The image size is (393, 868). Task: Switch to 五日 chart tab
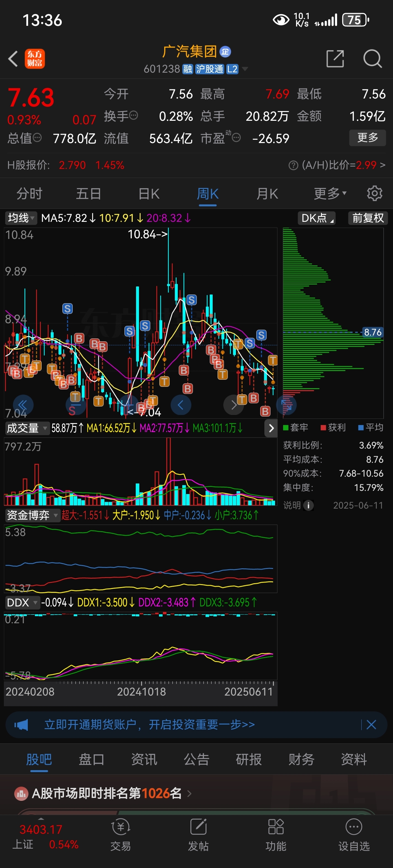pyautogui.click(x=88, y=194)
